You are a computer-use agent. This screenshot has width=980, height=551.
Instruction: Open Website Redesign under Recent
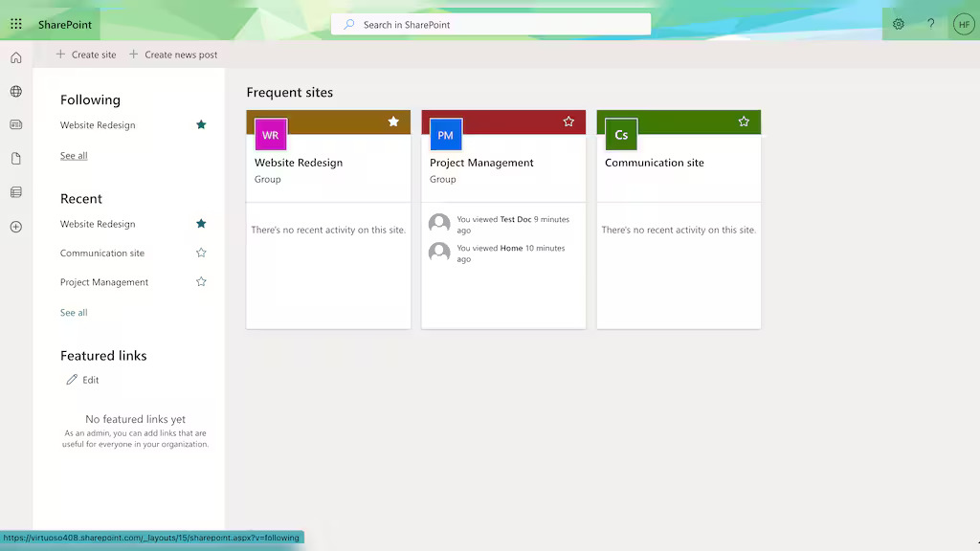98,224
